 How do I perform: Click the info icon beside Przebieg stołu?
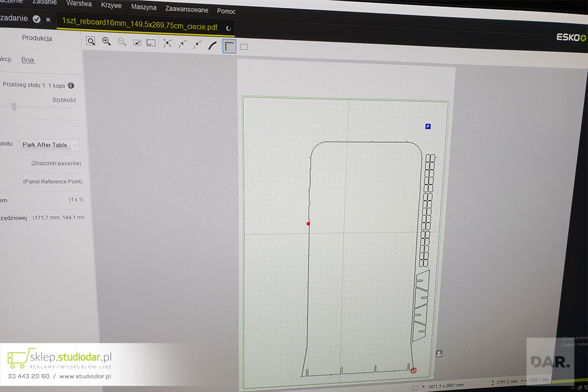click(x=71, y=85)
